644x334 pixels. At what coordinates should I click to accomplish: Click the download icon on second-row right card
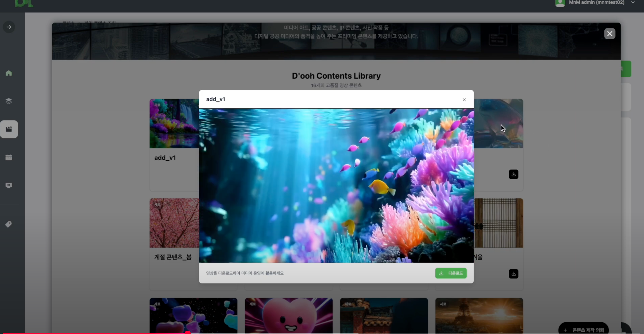[x=514, y=274]
